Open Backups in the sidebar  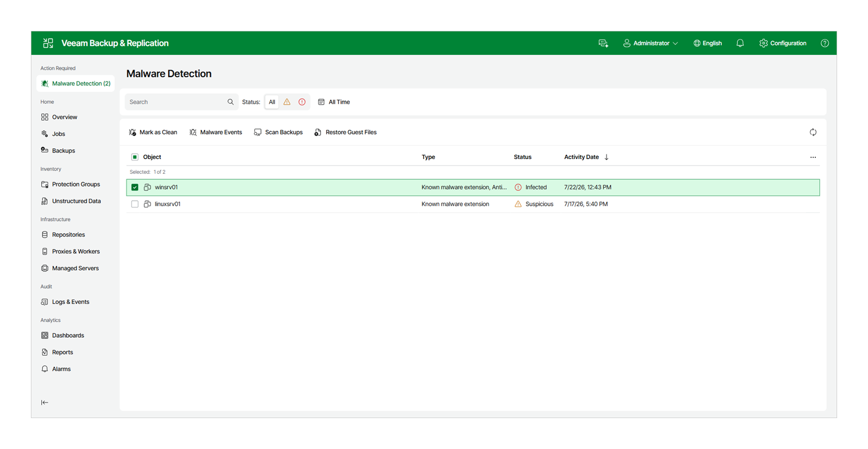point(58,151)
